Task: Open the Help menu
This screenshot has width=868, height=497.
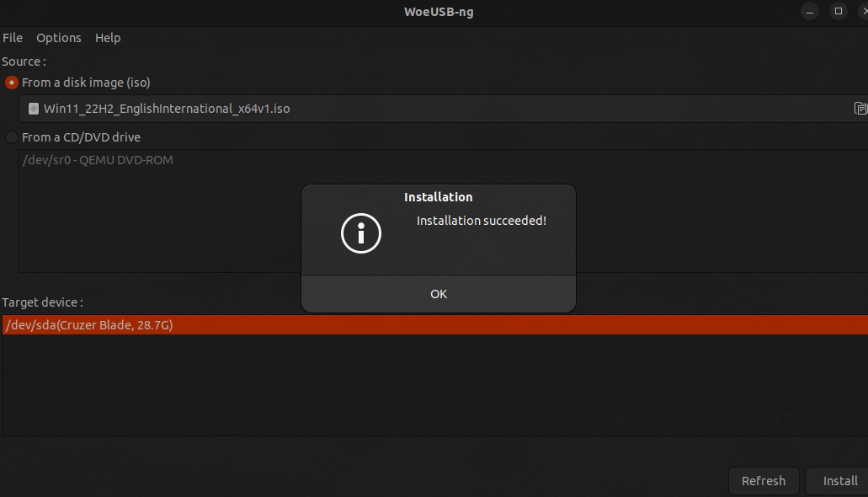Action: coord(108,38)
